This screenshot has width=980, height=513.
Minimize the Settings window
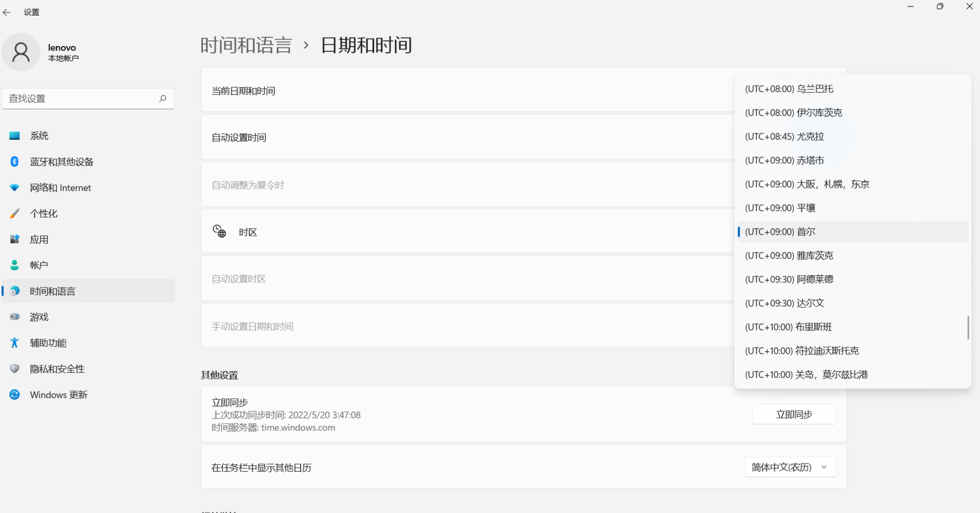(910, 6)
